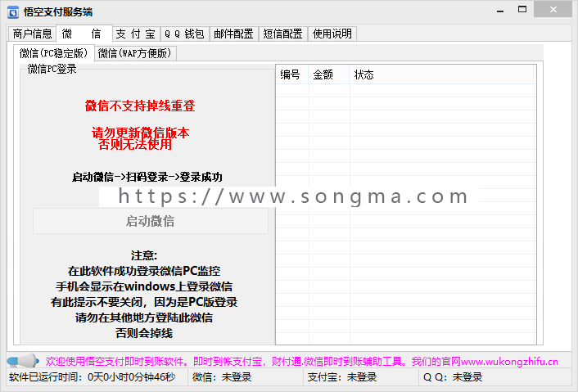Image resolution: width=578 pixels, height=392 pixels.
Task: Click the 请勿更新微信版本 warning text
Action: click(x=141, y=133)
